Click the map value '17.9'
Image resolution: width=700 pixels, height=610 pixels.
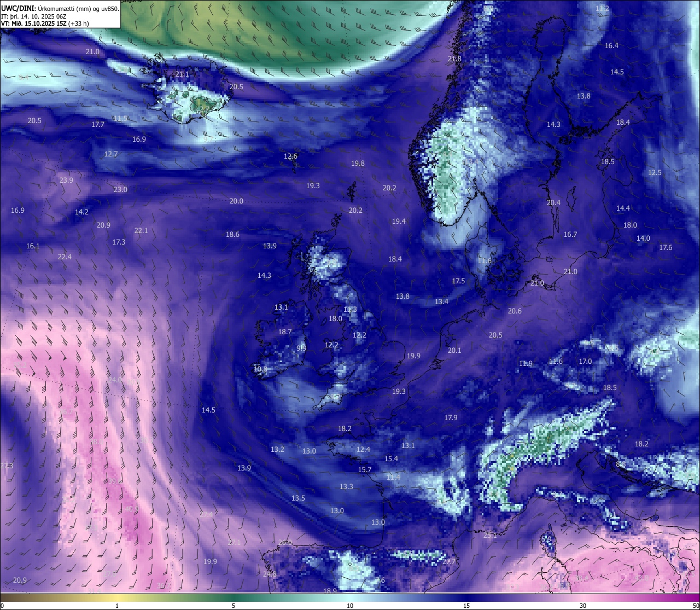451,418
